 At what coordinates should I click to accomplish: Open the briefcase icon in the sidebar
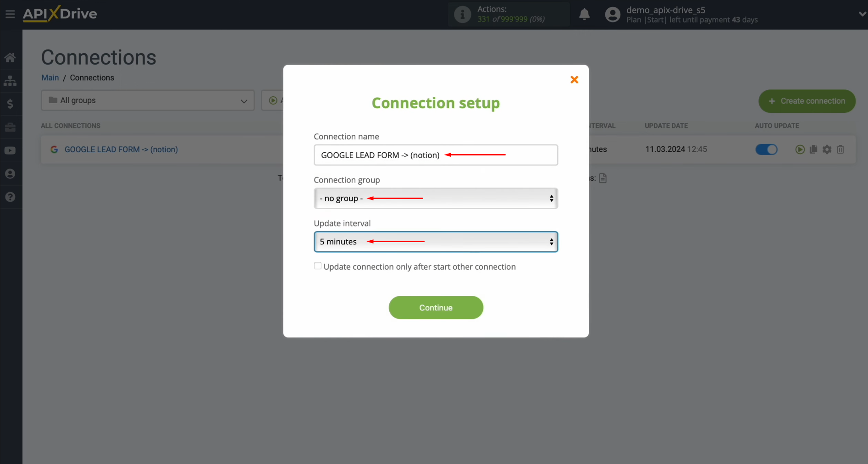10,127
